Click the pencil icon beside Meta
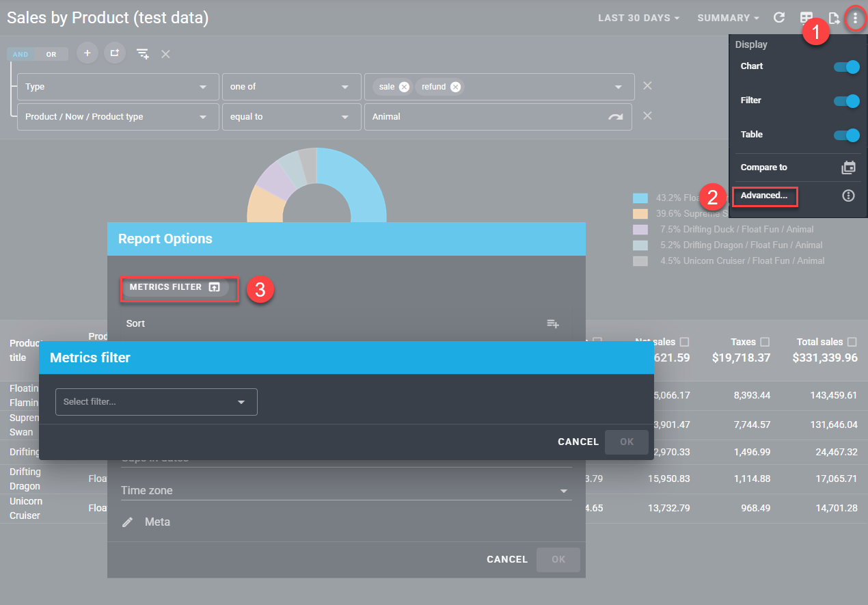Image resolution: width=868 pixels, height=605 pixels. pos(128,522)
